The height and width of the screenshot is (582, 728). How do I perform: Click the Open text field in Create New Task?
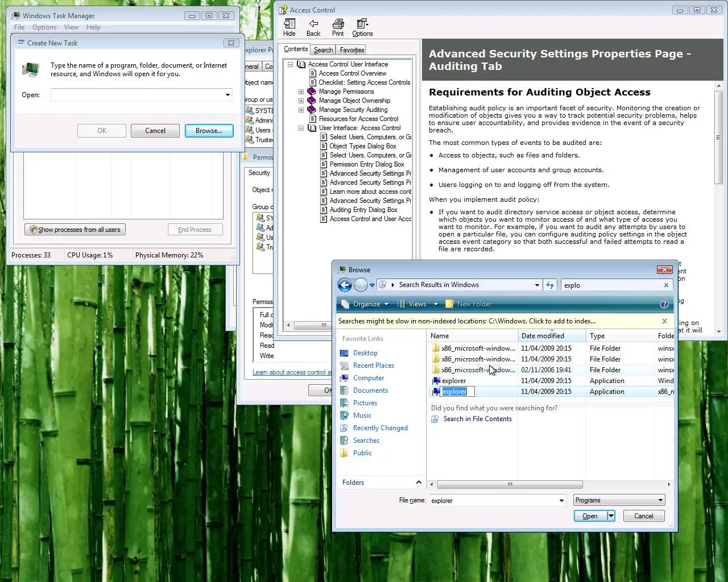[x=137, y=95]
